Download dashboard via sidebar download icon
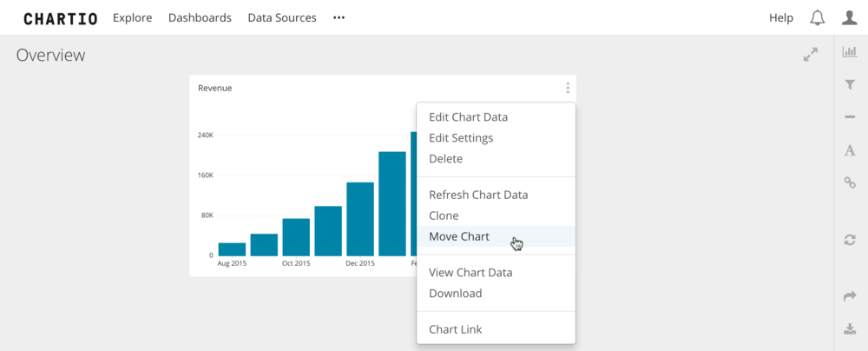 click(850, 328)
